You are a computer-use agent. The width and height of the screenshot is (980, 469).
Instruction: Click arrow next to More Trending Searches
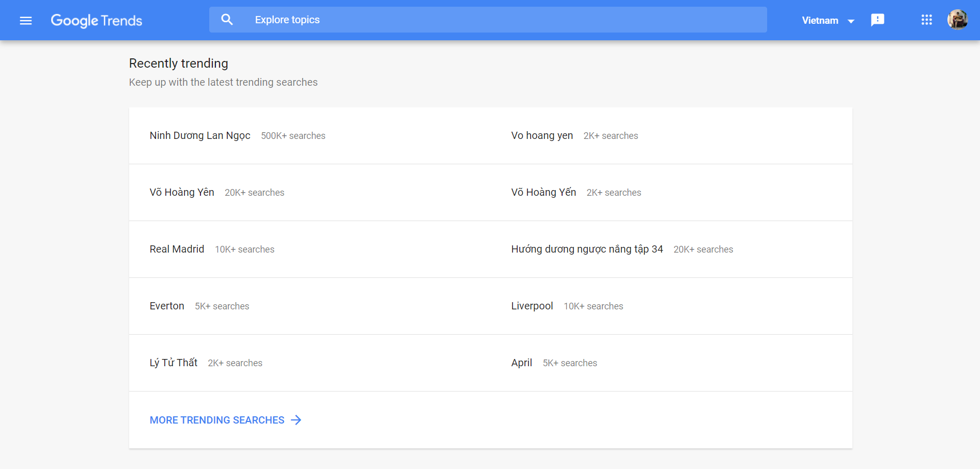pos(296,420)
